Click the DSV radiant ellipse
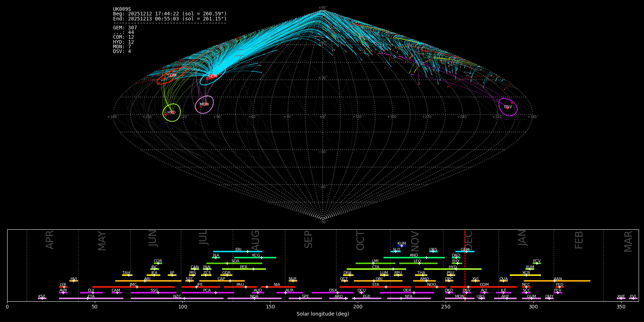This screenshot has height=322, width=644. click(x=508, y=107)
